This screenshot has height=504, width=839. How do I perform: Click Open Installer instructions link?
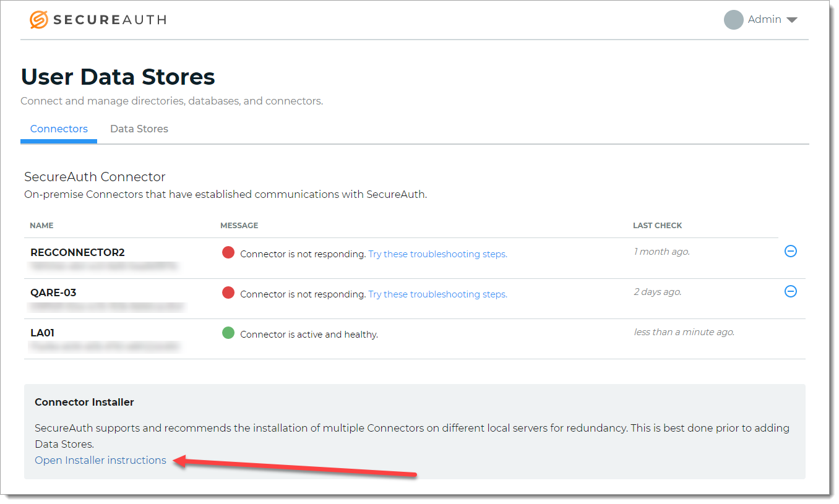point(100,460)
